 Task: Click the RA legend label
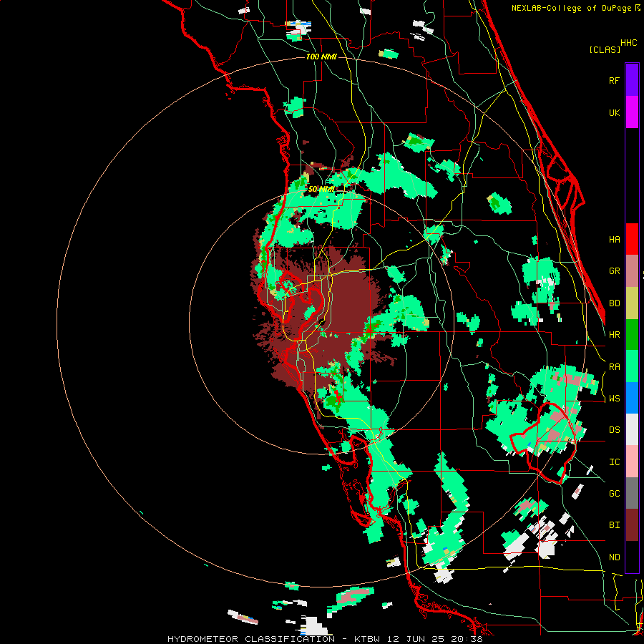coord(614,367)
